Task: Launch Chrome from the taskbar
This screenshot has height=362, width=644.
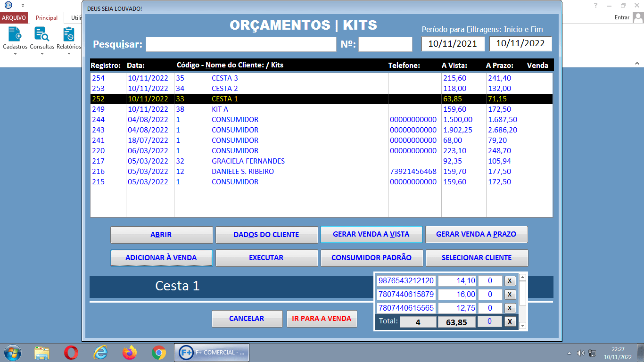Action: point(159,353)
